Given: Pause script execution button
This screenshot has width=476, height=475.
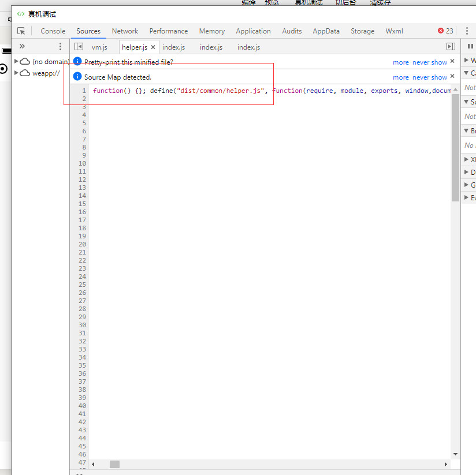Looking at the screenshot, I should [x=470, y=46].
